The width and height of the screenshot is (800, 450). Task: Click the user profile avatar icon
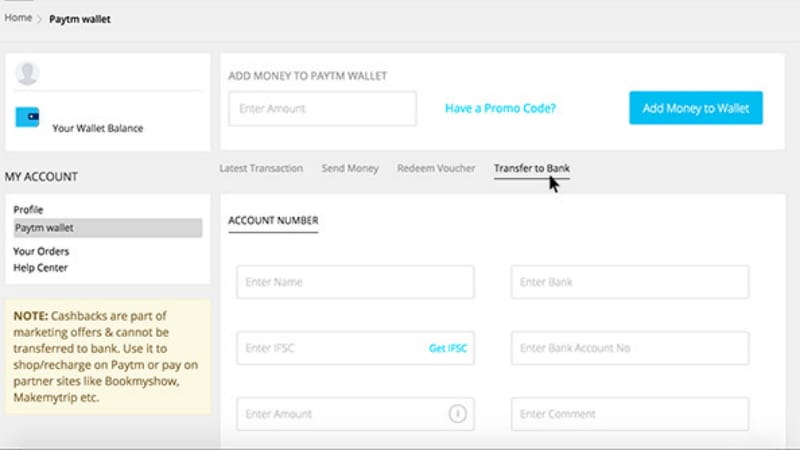(x=27, y=73)
